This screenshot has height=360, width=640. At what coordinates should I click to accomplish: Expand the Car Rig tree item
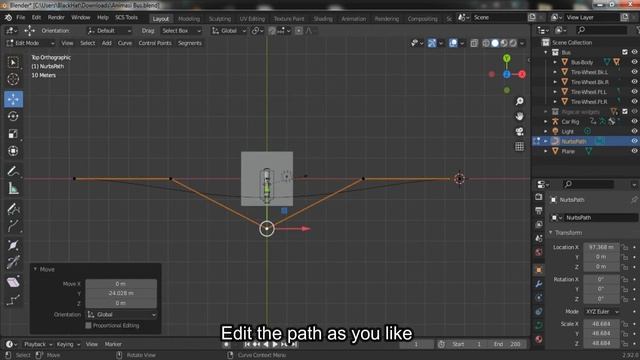point(546,121)
